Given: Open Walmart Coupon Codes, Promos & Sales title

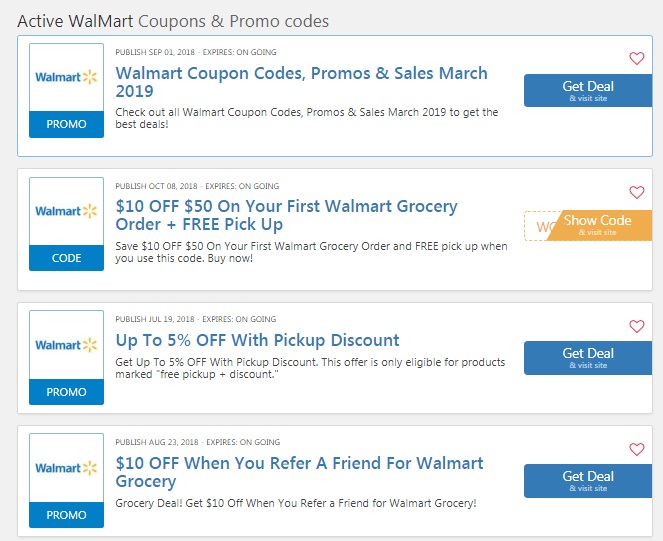Looking at the screenshot, I should pyautogui.click(x=301, y=82).
